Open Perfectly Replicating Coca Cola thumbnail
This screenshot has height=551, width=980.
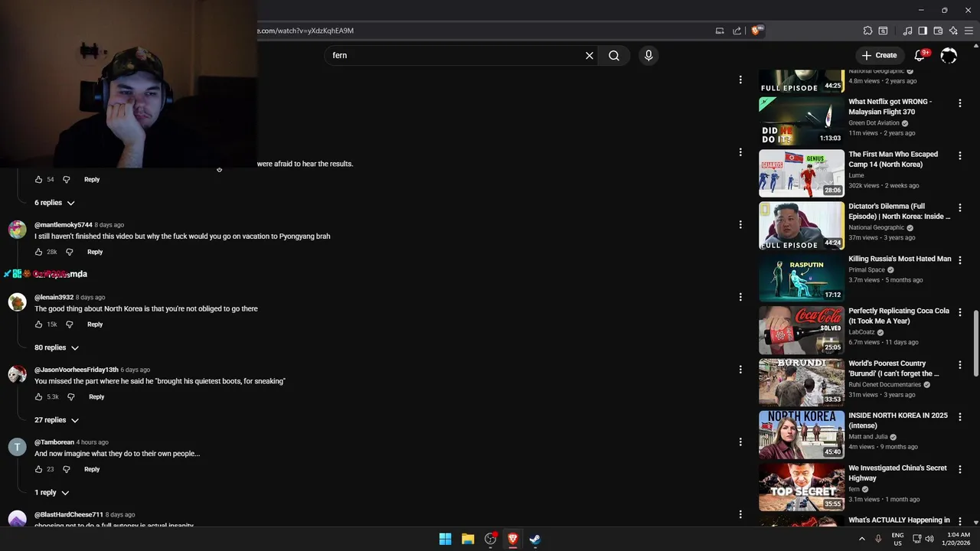(x=802, y=330)
